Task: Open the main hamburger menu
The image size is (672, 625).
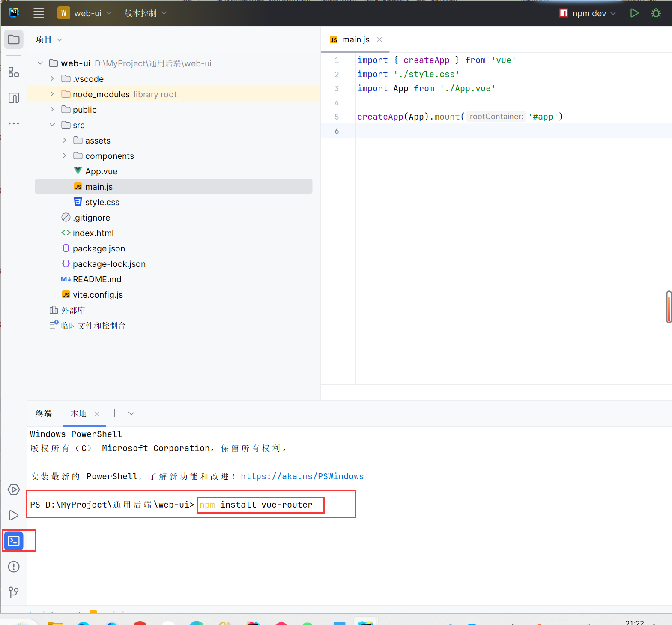Action: [39, 13]
